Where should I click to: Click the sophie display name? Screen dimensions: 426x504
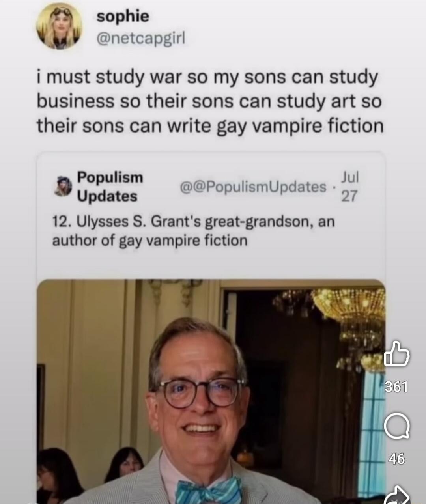123,16
